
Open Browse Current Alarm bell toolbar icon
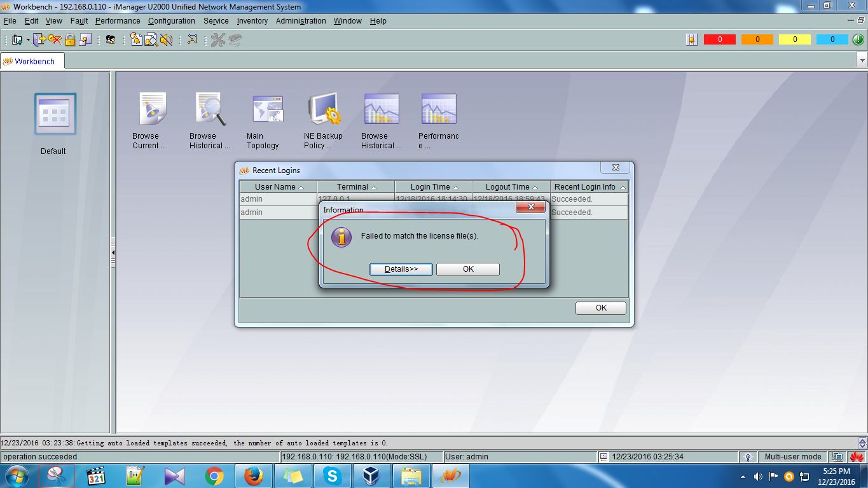tap(136, 39)
